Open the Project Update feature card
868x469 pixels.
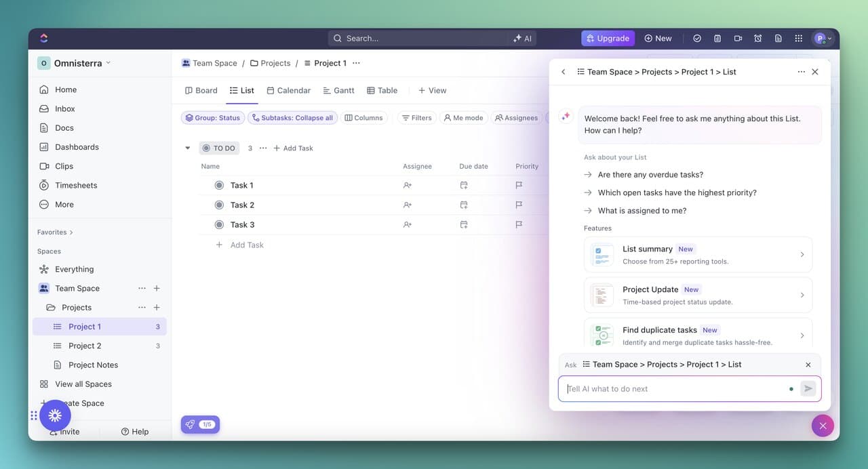click(x=698, y=295)
